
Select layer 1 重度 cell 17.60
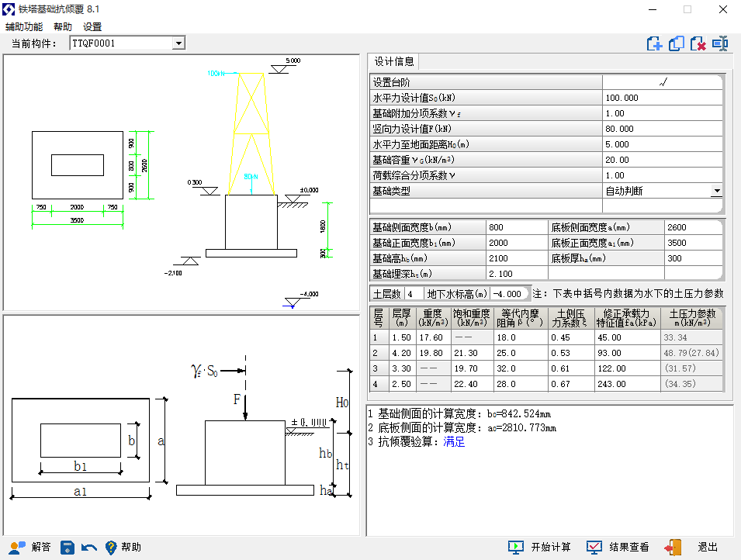tap(434, 337)
